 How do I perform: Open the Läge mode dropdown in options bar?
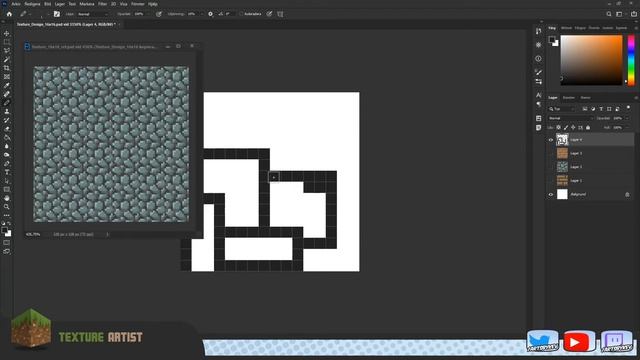(93, 14)
